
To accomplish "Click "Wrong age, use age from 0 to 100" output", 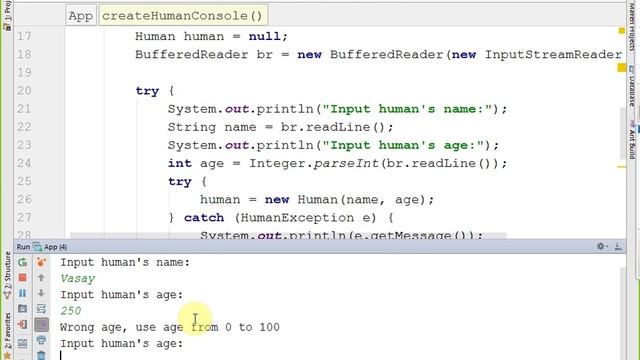I will (x=170, y=327).
